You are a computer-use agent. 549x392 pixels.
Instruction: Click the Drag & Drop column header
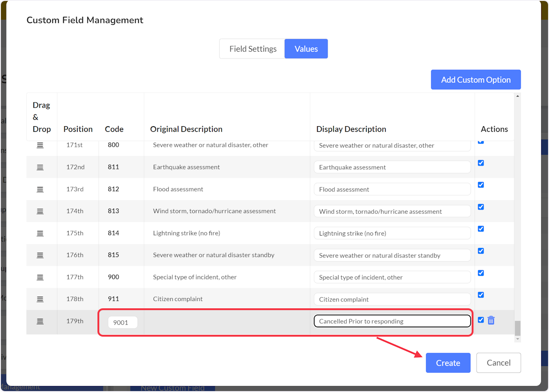(x=42, y=117)
